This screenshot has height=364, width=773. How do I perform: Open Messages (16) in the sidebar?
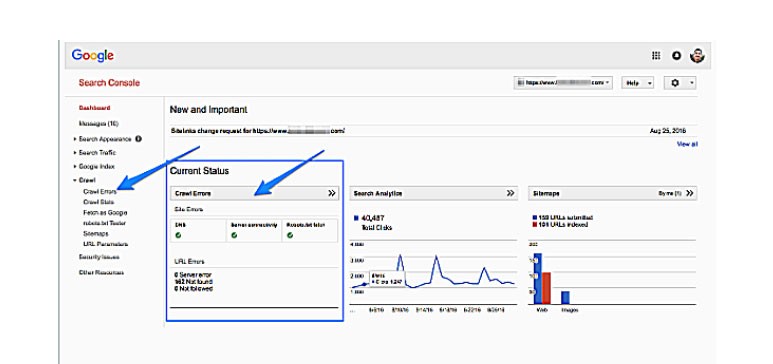(x=98, y=123)
